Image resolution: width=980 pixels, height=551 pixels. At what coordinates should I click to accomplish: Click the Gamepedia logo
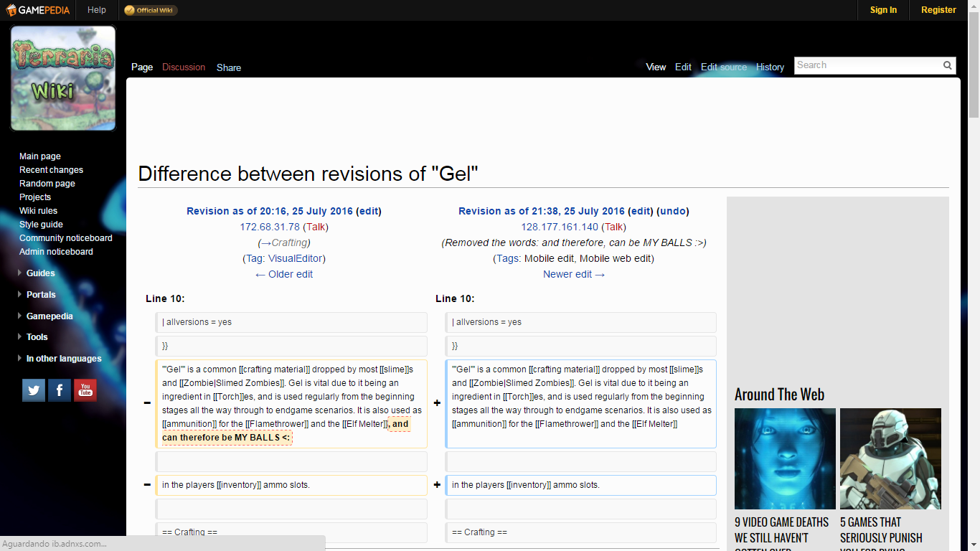pyautogui.click(x=37, y=10)
